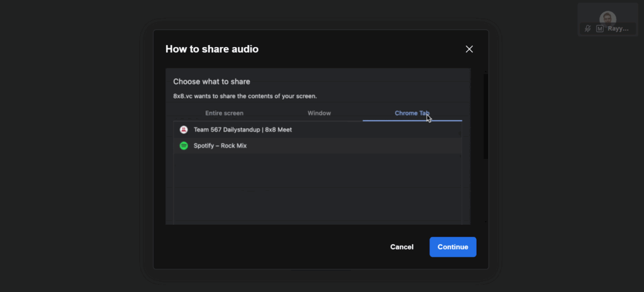Image resolution: width=644 pixels, height=292 pixels.
Task: Click the Continue button
Action: point(453,247)
